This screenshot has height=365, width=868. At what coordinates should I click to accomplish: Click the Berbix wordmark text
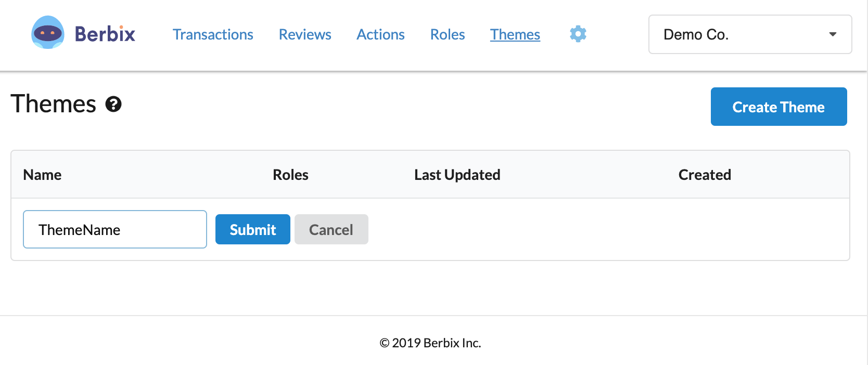[x=105, y=34]
